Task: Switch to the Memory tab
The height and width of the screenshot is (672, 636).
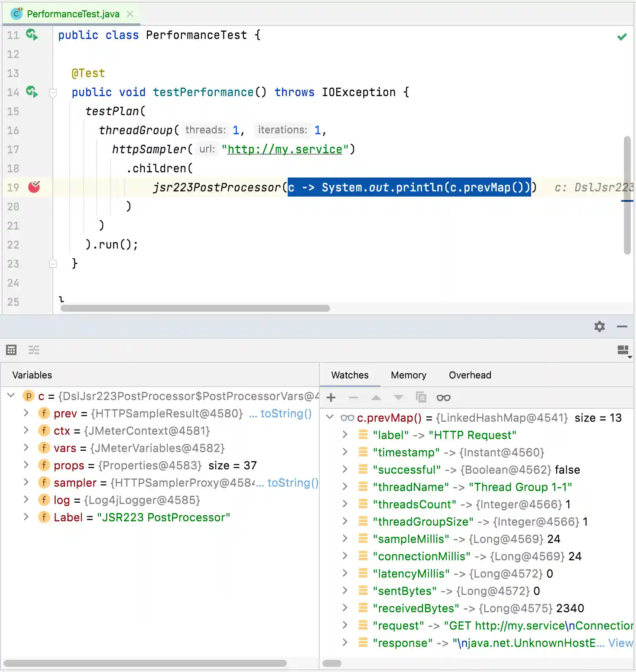Action: (x=408, y=375)
